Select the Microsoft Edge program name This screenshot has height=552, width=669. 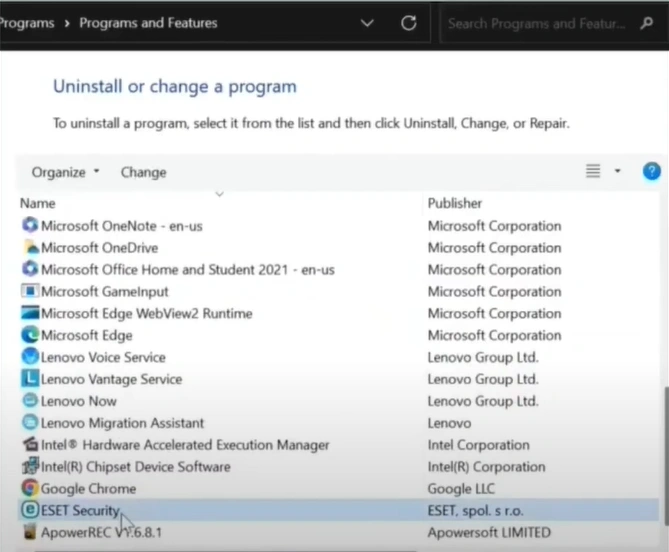pos(87,335)
